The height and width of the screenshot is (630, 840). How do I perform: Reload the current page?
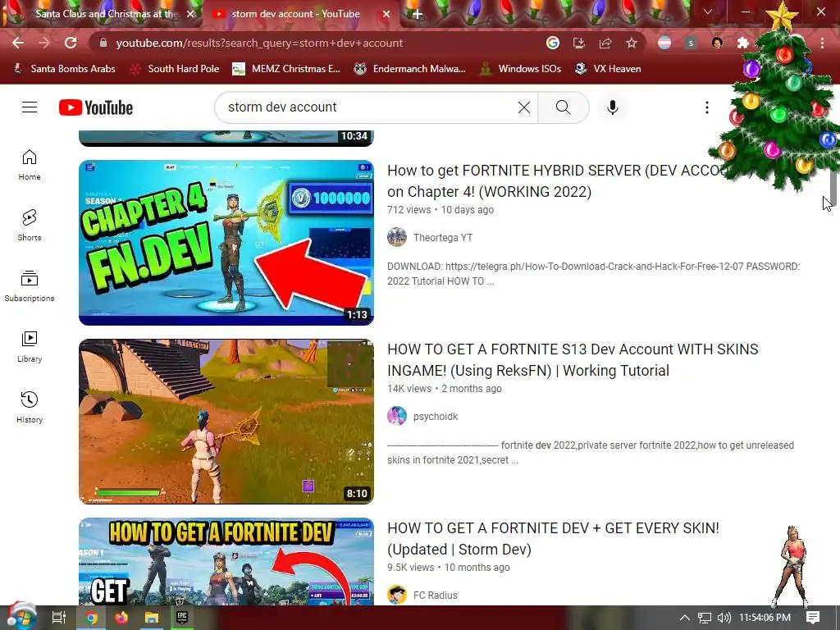click(x=71, y=43)
